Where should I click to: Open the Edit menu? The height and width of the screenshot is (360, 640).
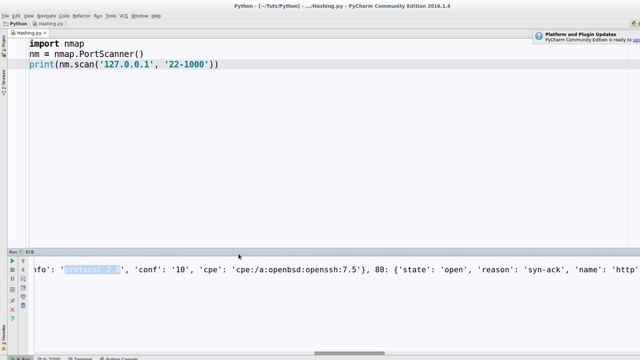pyautogui.click(x=16, y=16)
